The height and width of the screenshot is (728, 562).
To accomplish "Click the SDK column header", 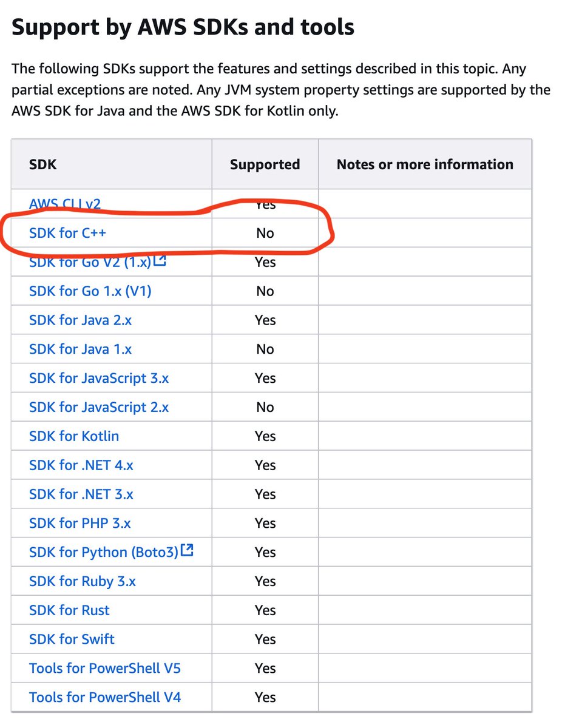I will pyautogui.click(x=42, y=164).
